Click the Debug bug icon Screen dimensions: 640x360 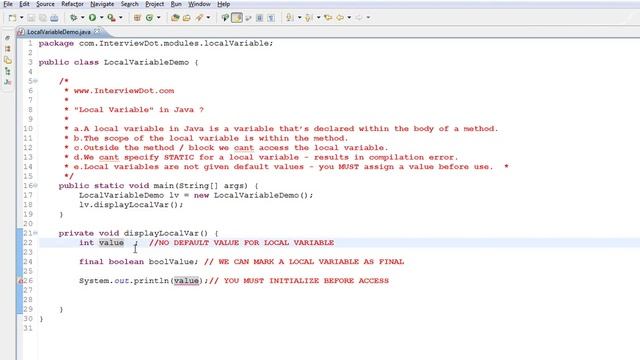pyautogui.click(x=73, y=18)
